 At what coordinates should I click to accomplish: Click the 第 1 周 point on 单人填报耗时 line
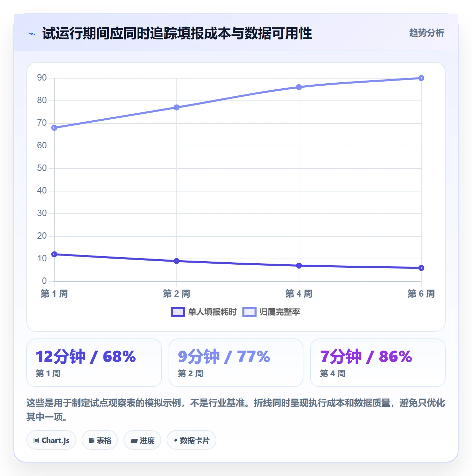pos(54,254)
